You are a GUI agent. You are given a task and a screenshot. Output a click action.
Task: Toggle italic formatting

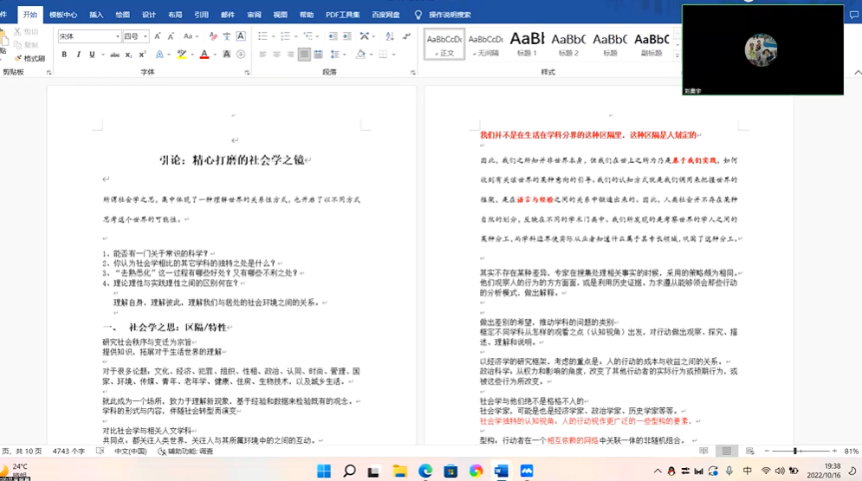pos(78,54)
